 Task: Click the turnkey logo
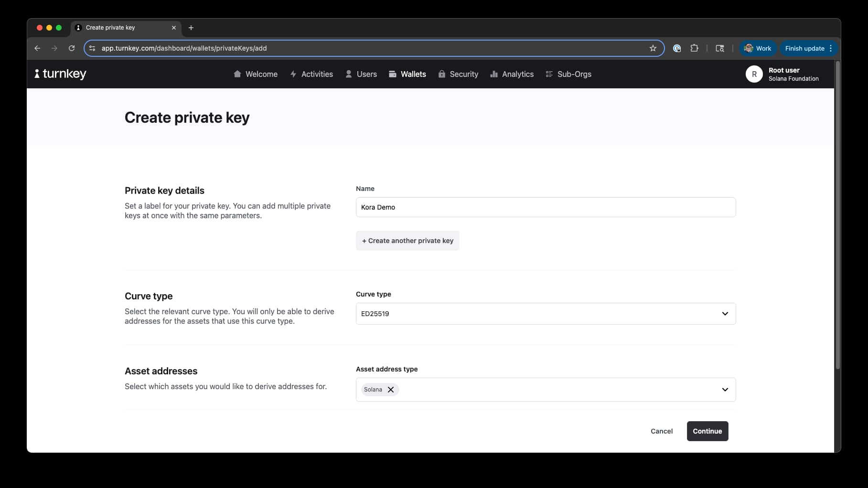coord(60,74)
